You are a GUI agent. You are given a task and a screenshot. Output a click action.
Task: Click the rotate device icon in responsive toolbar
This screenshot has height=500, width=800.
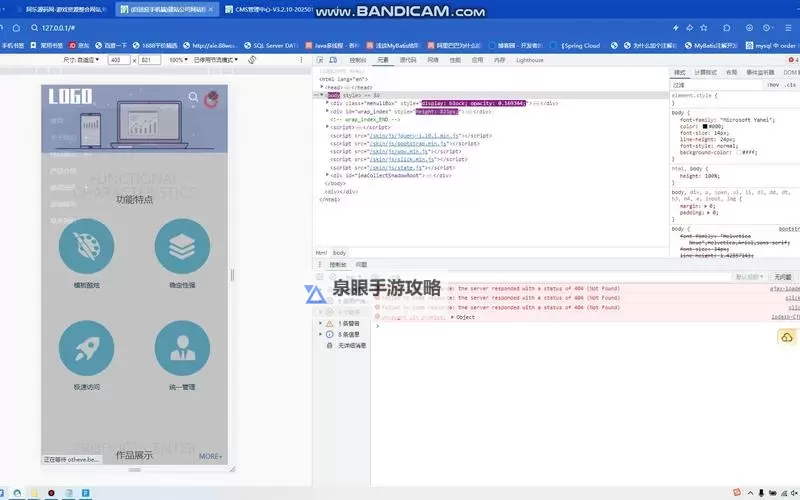pyautogui.click(x=252, y=60)
